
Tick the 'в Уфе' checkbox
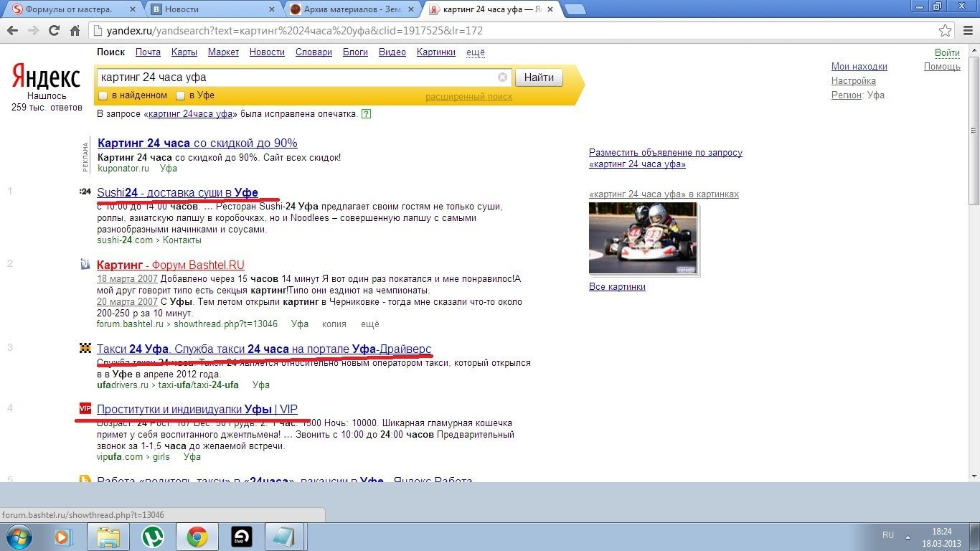coord(181,95)
